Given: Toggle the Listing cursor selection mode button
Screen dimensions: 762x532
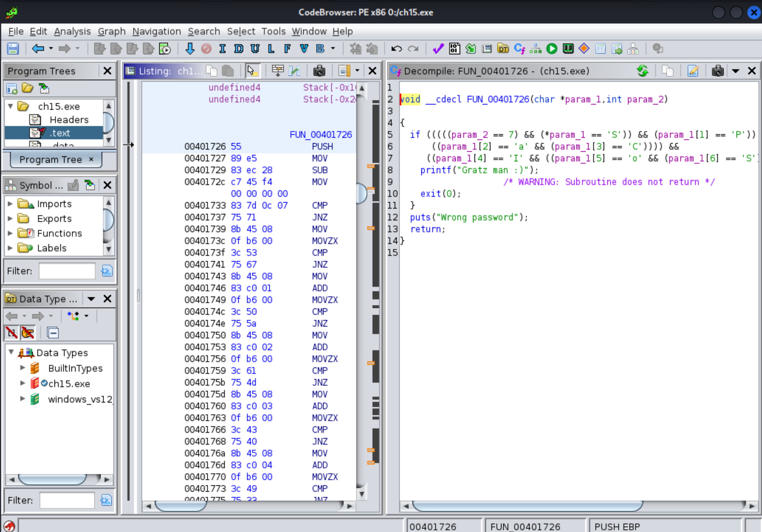Looking at the screenshot, I should [252, 71].
